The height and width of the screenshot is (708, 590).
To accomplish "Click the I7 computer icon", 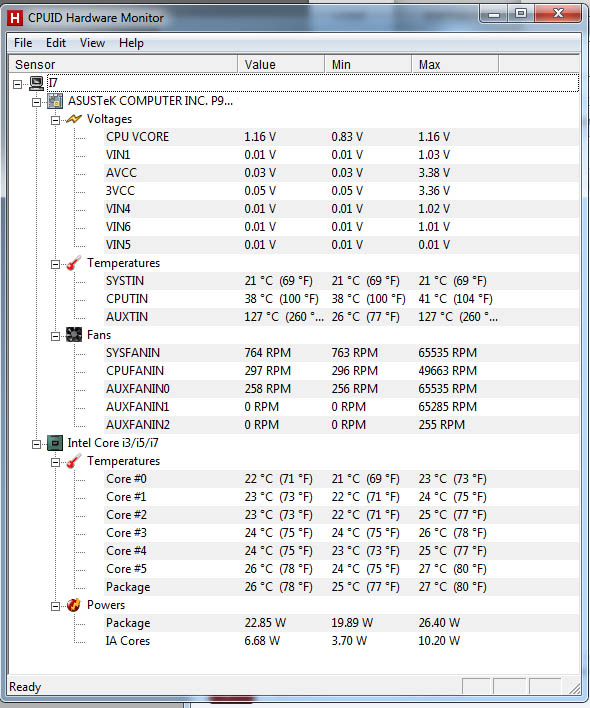I will [x=37, y=83].
